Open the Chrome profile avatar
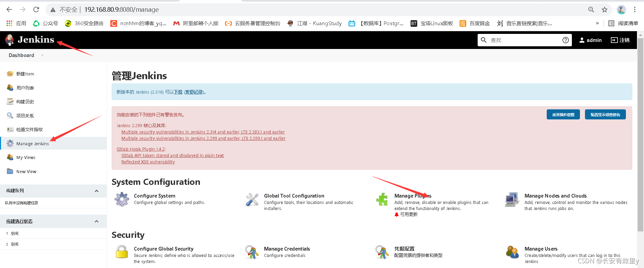644x268 pixels. (x=621, y=10)
